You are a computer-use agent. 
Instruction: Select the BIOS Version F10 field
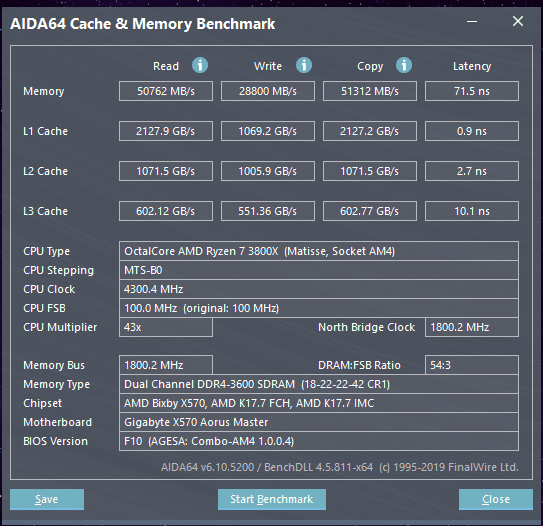coord(319,441)
